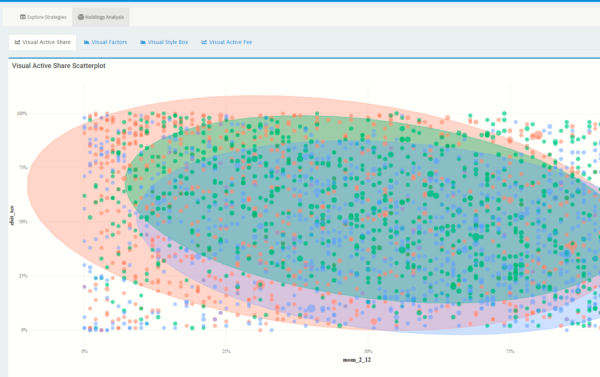Image resolution: width=600 pixels, height=377 pixels.
Task: Click the Visual Factors chart icon
Action: (86, 42)
